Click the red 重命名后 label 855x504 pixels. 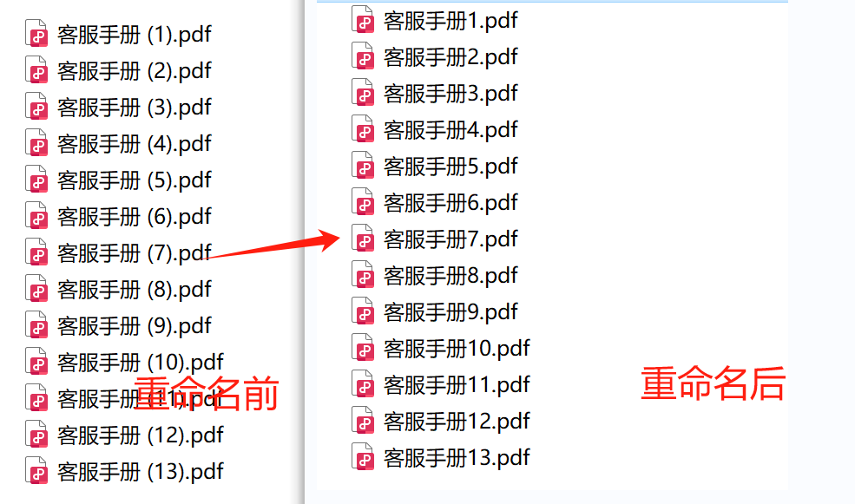coord(714,383)
